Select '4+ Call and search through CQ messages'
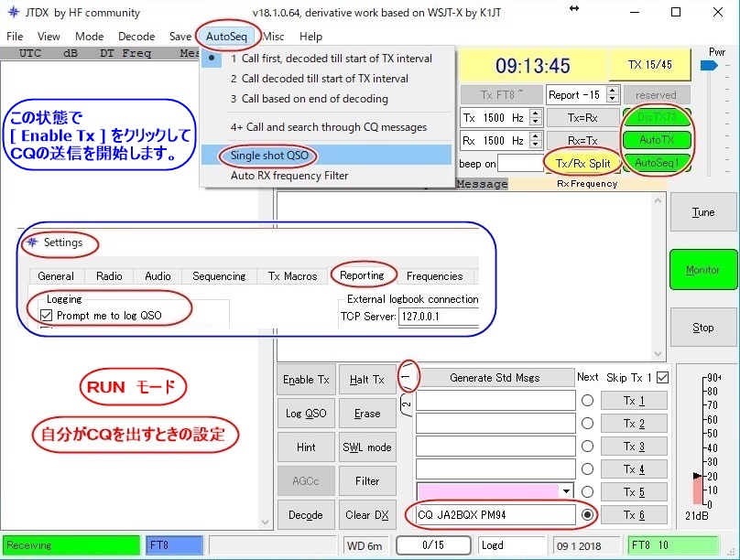This screenshot has width=740, height=560. tap(327, 127)
